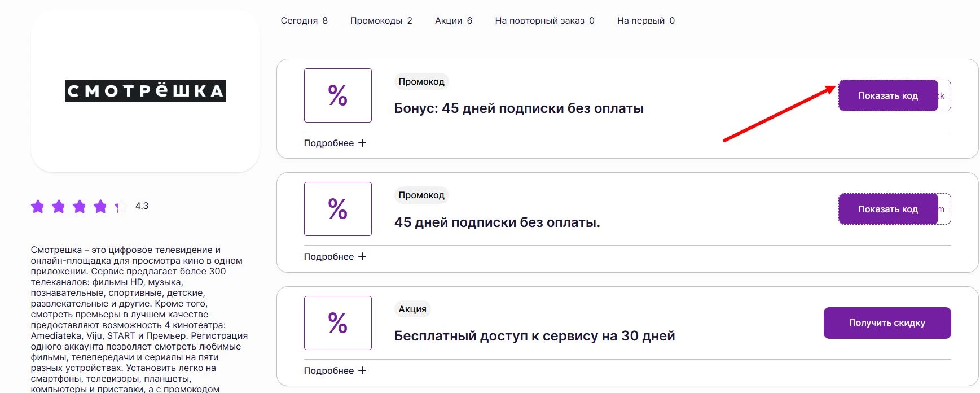Show code for 45 дней подписки без оплаты. offer

click(888, 209)
